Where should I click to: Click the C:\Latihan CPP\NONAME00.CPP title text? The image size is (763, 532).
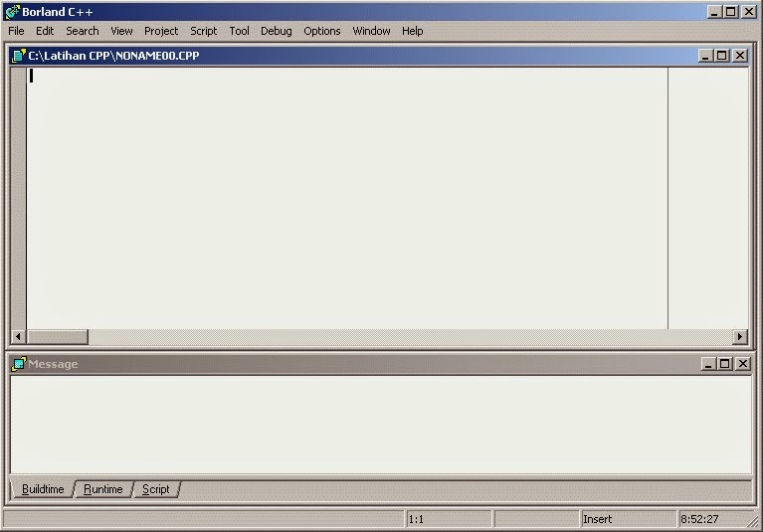(113, 56)
